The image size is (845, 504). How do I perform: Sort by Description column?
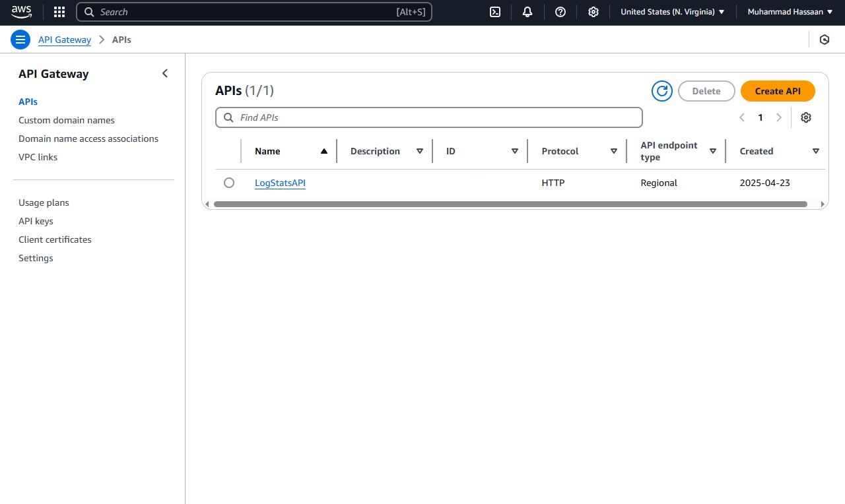(420, 151)
